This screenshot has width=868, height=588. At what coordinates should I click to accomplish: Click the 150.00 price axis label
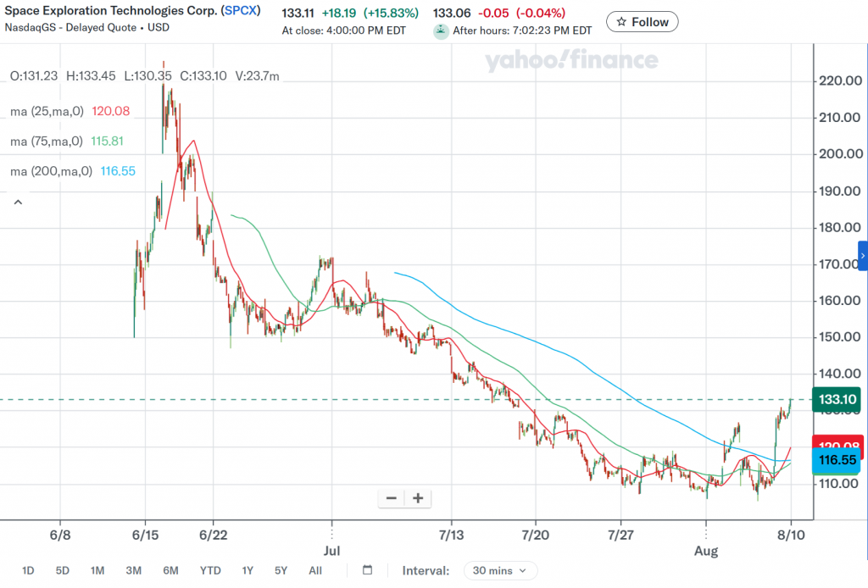point(840,337)
